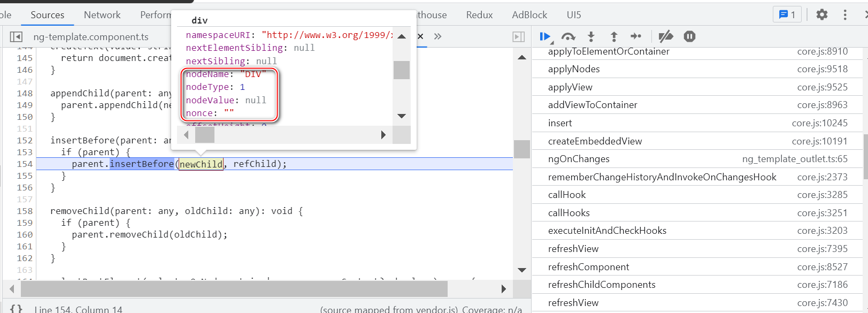
Task: Click popup scrollbar up arrow
Action: pos(402,36)
